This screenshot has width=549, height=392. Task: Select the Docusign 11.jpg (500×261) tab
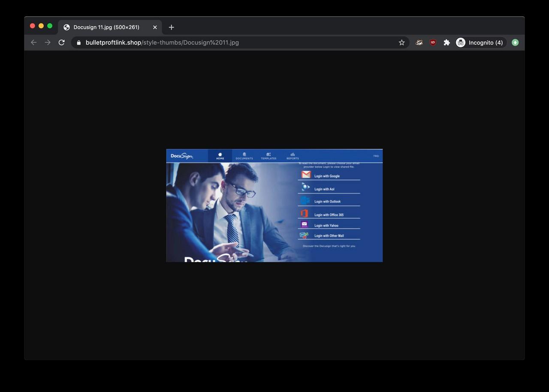point(110,27)
